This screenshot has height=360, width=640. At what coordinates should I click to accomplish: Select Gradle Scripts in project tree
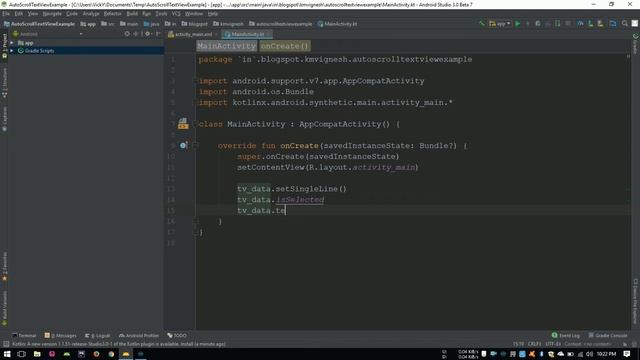[x=39, y=51]
